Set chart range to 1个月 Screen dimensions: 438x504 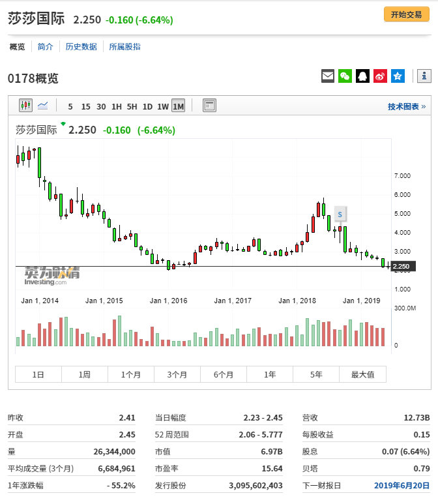[131, 374]
